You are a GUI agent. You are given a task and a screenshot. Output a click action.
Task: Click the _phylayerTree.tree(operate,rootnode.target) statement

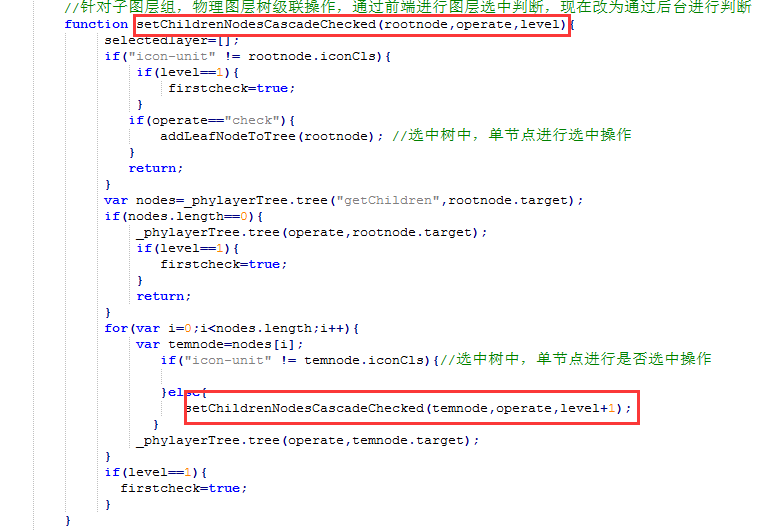pyautogui.click(x=312, y=232)
